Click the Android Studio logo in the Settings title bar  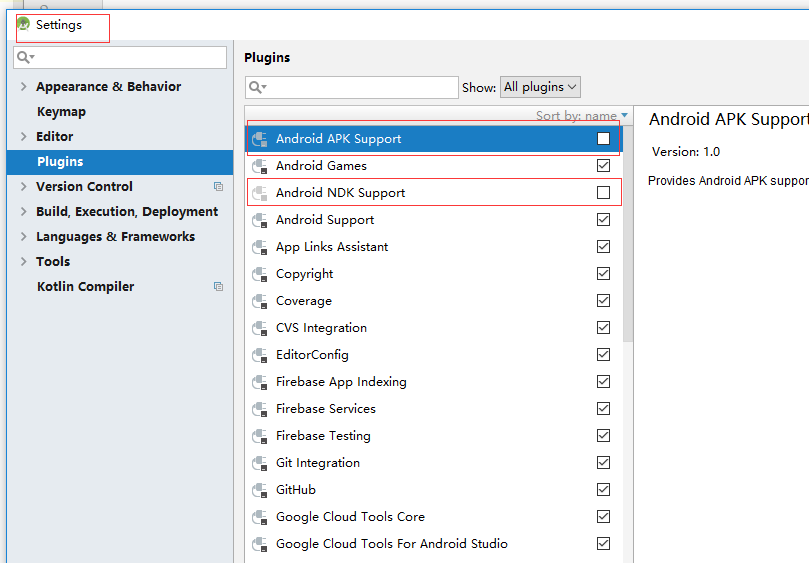[24, 24]
